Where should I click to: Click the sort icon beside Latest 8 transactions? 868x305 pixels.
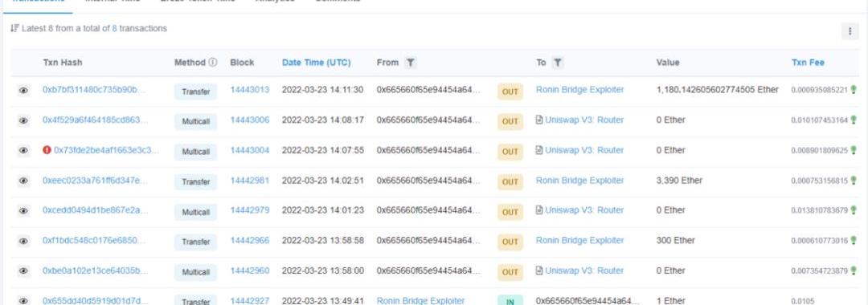pyautogui.click(x=14, y=28)
